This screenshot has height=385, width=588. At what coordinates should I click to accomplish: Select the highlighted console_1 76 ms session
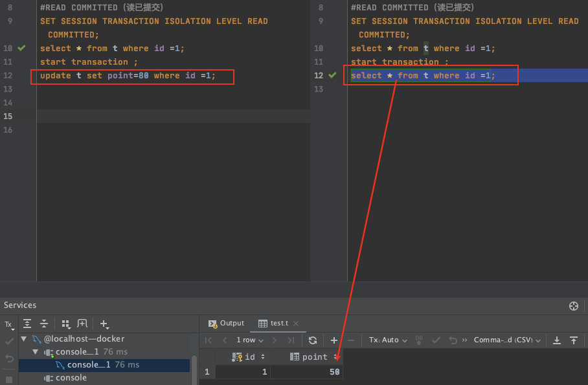coord(104,365)
